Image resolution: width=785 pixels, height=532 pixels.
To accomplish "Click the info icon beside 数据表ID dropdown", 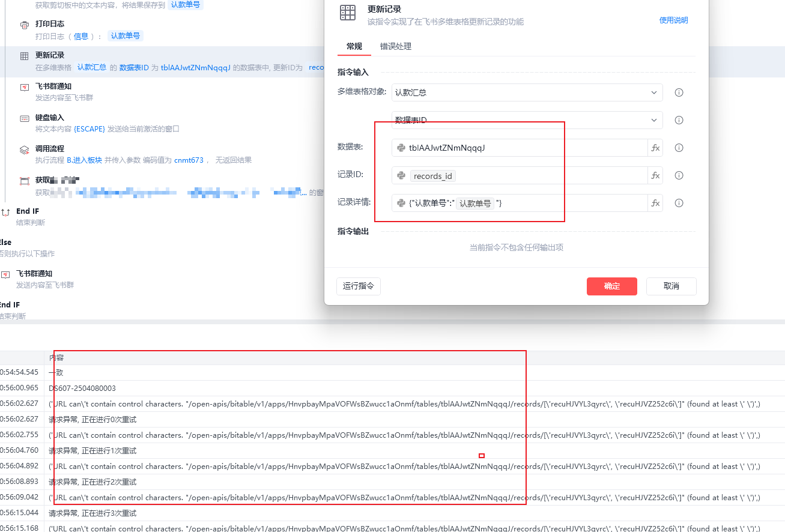I will coord(679,120).
